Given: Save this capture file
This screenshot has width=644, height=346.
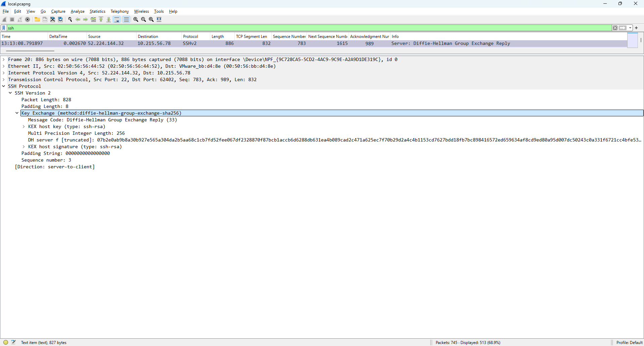Looking at the screenshot, I should [45, 19].
